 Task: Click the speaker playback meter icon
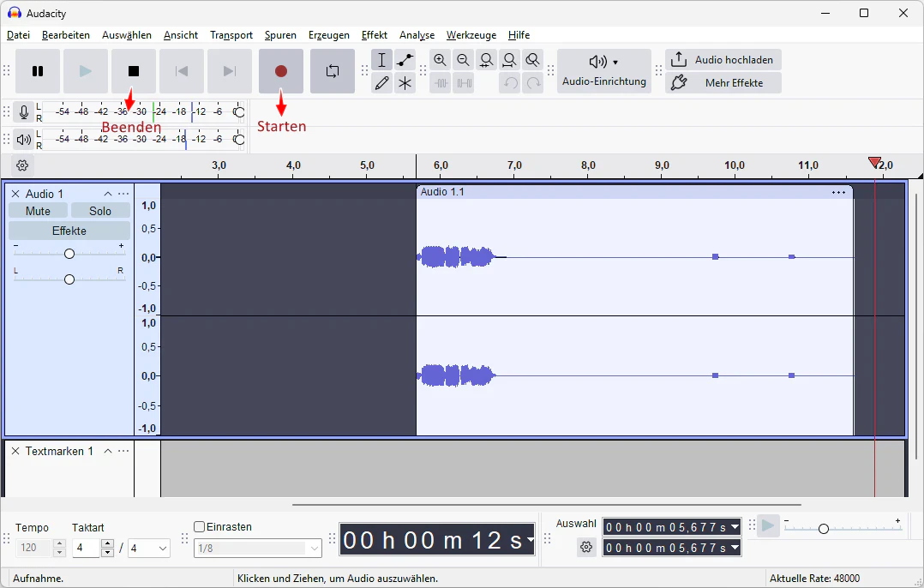pyautogui.click(x=24, y=140)
